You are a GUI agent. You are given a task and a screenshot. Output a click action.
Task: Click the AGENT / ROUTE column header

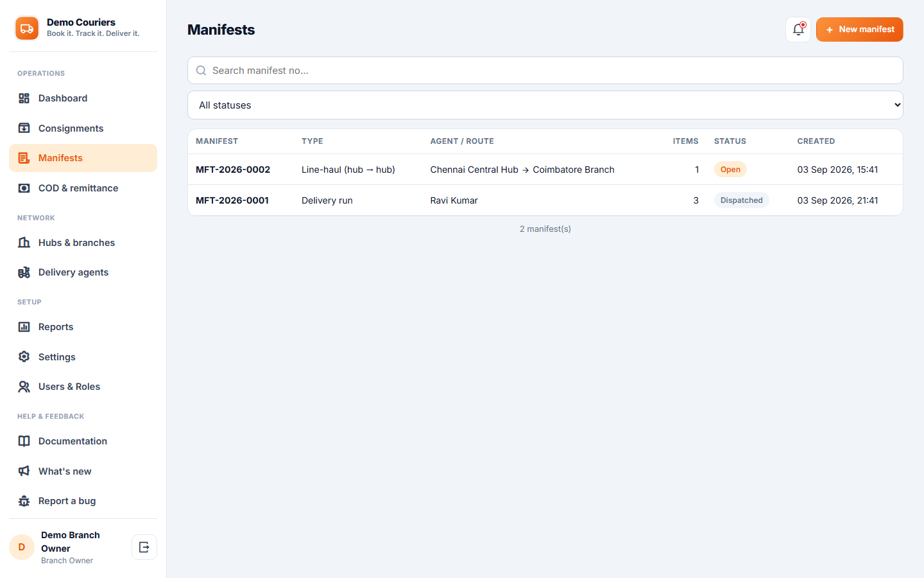pyautogui.click(x=462, y=141)
